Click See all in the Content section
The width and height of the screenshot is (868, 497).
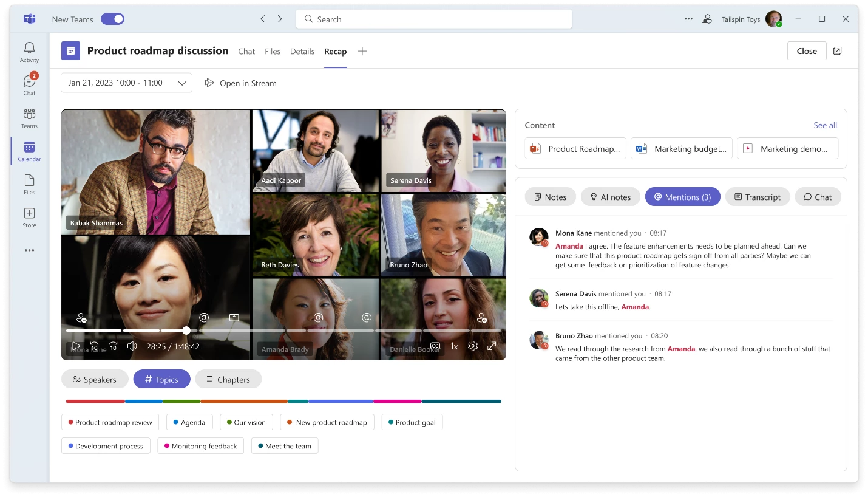825,125
